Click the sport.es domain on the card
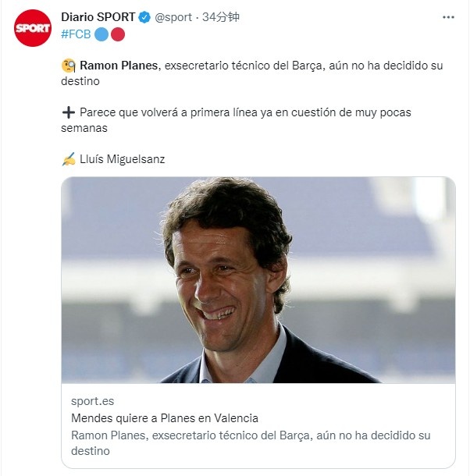Image resolution: width=470 pixels, height=476 pixels. (92, 401)
